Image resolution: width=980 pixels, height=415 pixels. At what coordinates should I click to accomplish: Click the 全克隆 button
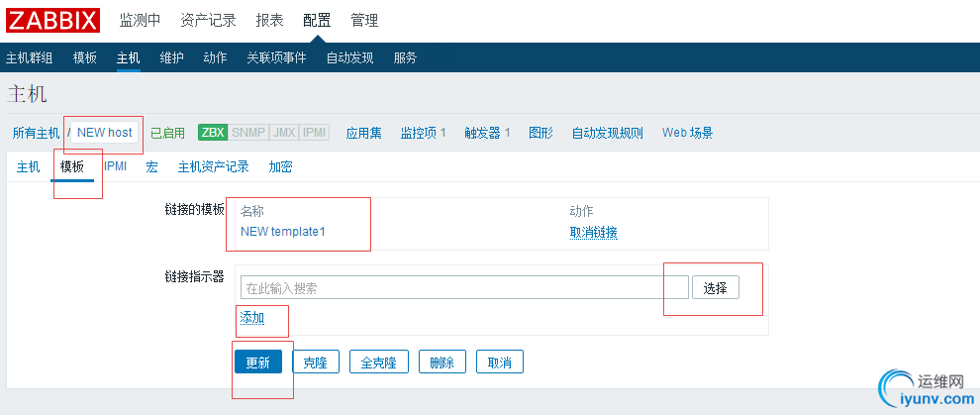pos(379,362)
